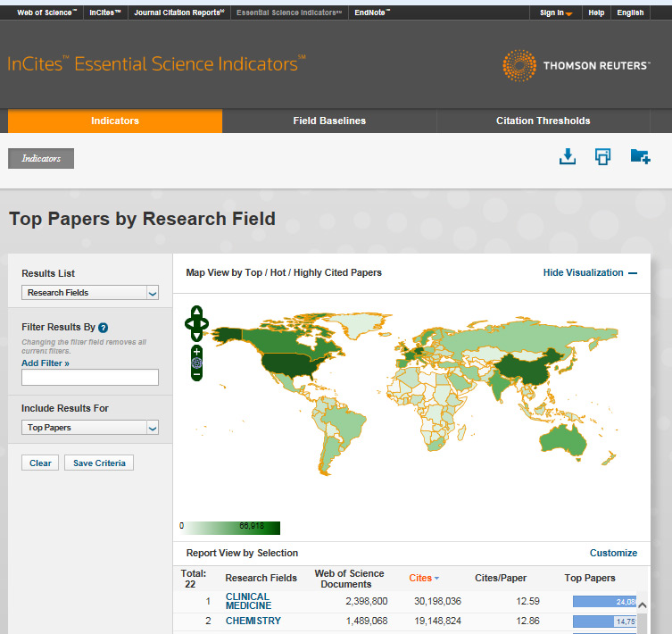Open the CHEMISTRY research field link
This screenshot has width=672, height=634.
[253, 621]
